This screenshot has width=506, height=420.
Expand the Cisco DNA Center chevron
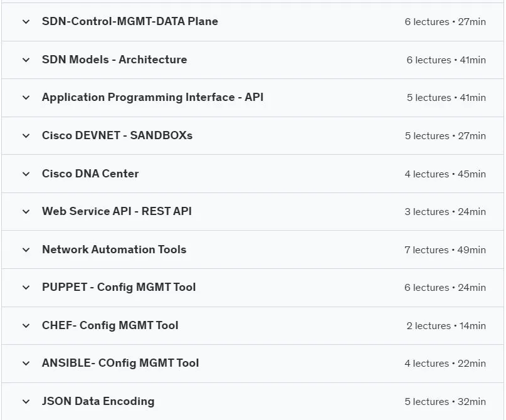(26, 174)
